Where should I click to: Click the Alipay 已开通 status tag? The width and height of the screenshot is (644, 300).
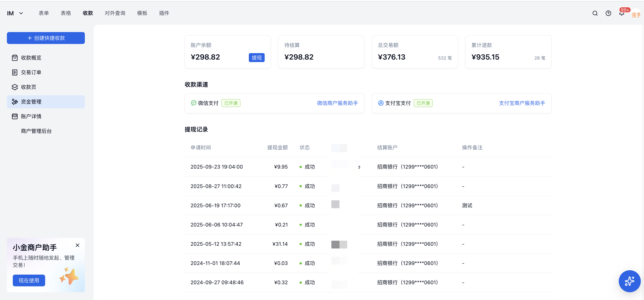click(423, 103)
